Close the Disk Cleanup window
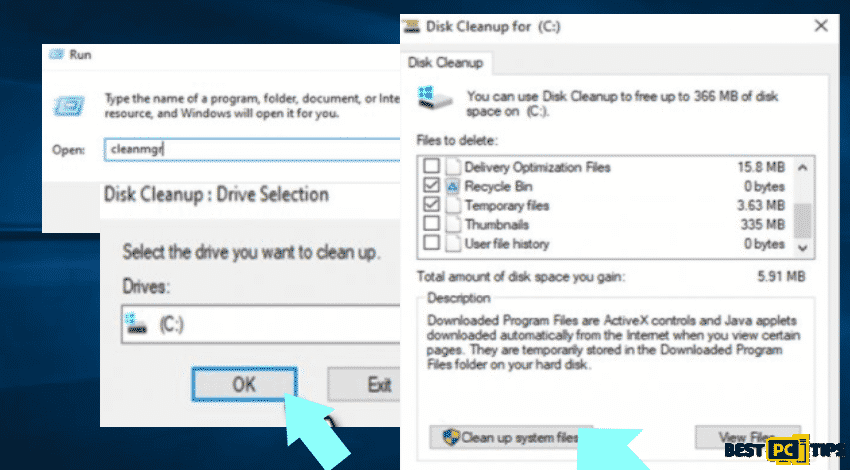This screenshot has height=470, width=850. pos(821,25)
